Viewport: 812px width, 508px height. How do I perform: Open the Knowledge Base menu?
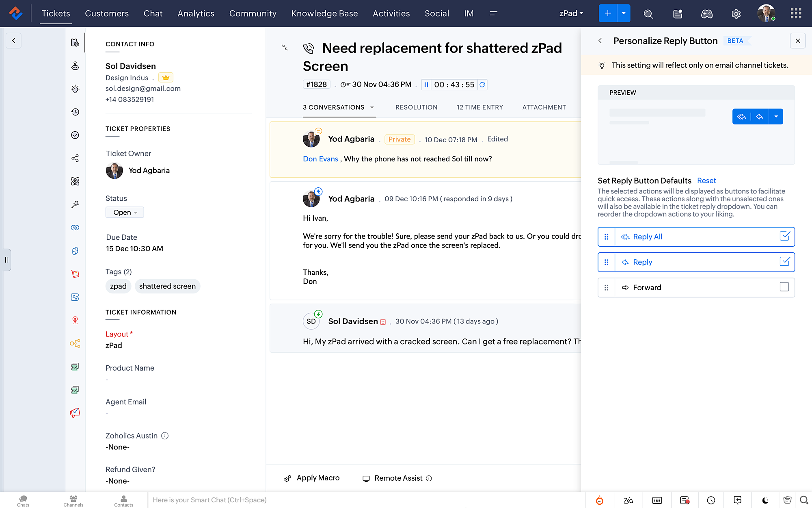click(x=324, y=13)
